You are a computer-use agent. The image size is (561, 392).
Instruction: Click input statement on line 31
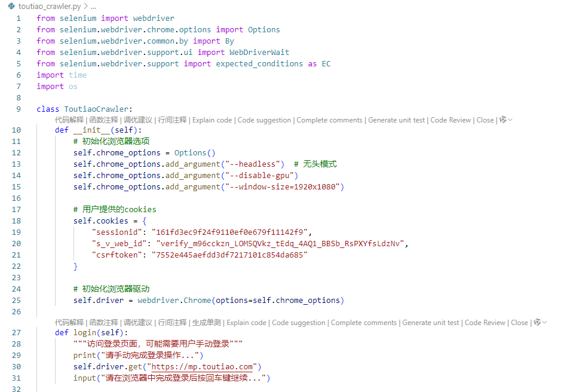coord(171,378)
